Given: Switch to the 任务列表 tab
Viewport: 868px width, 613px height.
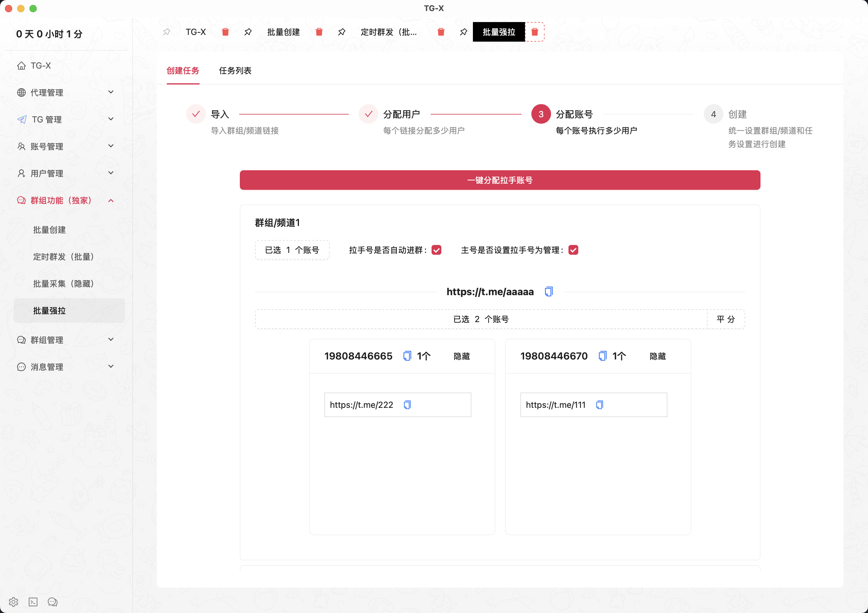Looking at the screenshot, I should pos(235,71).
